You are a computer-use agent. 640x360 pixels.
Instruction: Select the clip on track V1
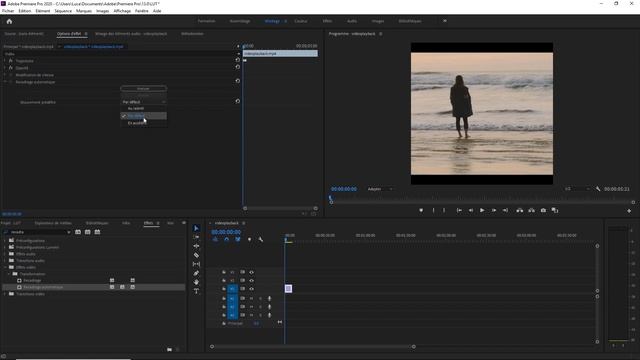point(288,289)
